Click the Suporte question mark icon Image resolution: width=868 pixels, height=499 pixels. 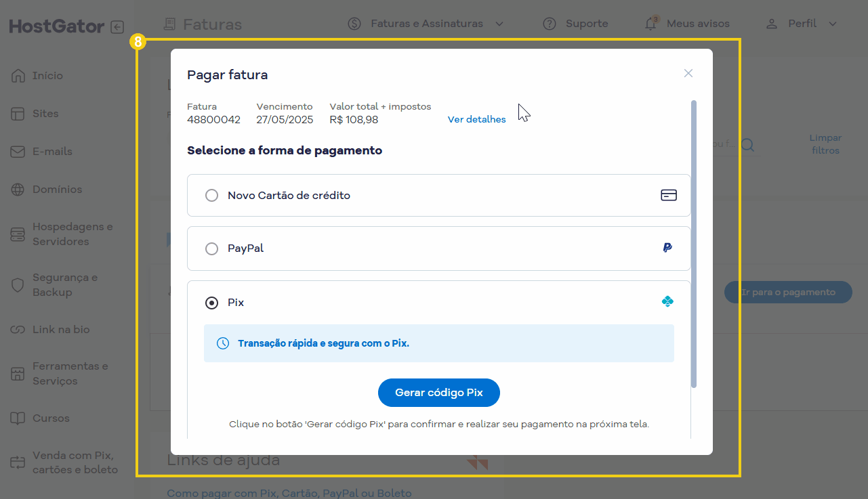550,24
